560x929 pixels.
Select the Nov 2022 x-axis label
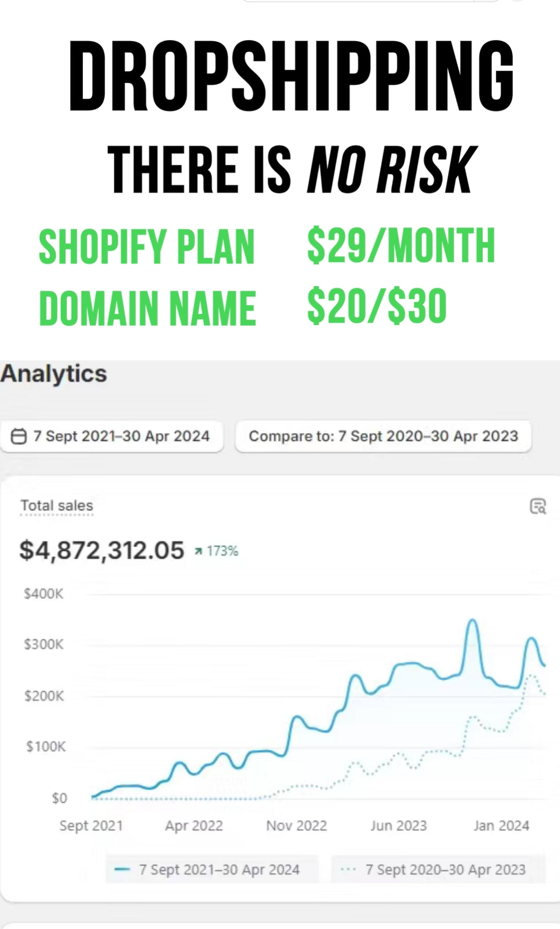coord(296,826)
